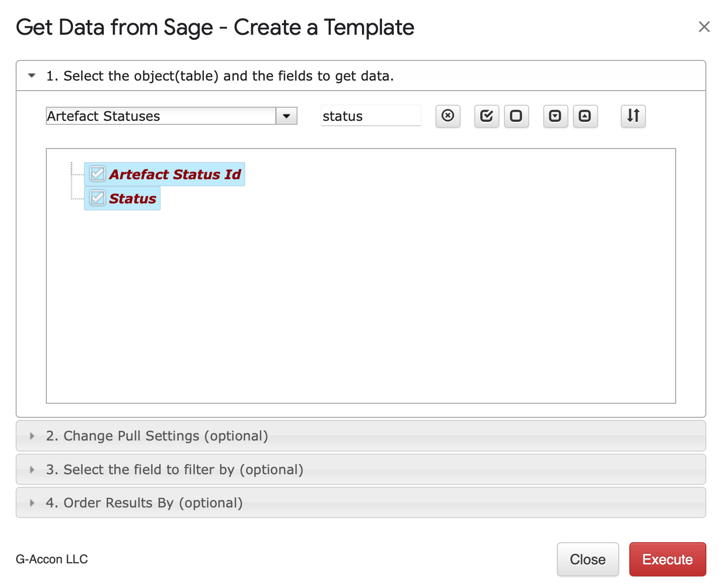Expand Select the field to filter by

click(x=32, y=470)
